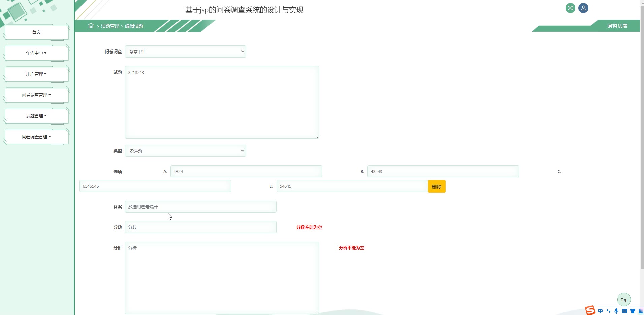Click the 分数不能为空 error message

coord(309,227)
